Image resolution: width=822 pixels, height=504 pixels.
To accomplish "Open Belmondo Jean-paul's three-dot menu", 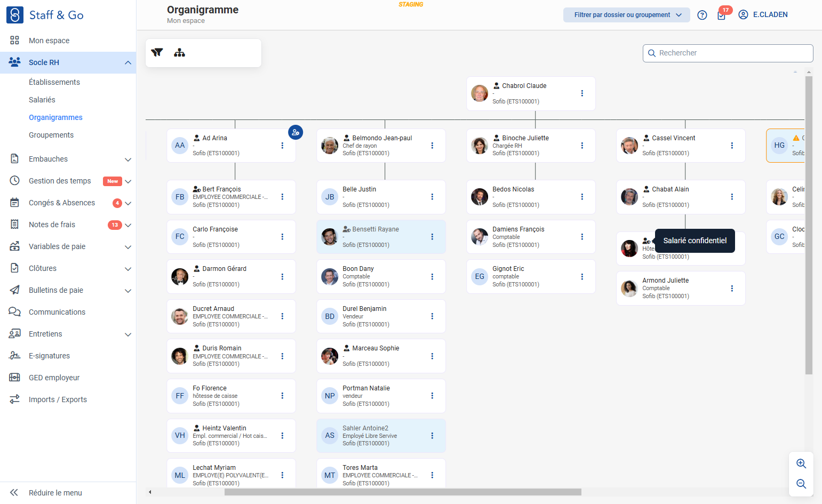I will click(x=432, y=146).
